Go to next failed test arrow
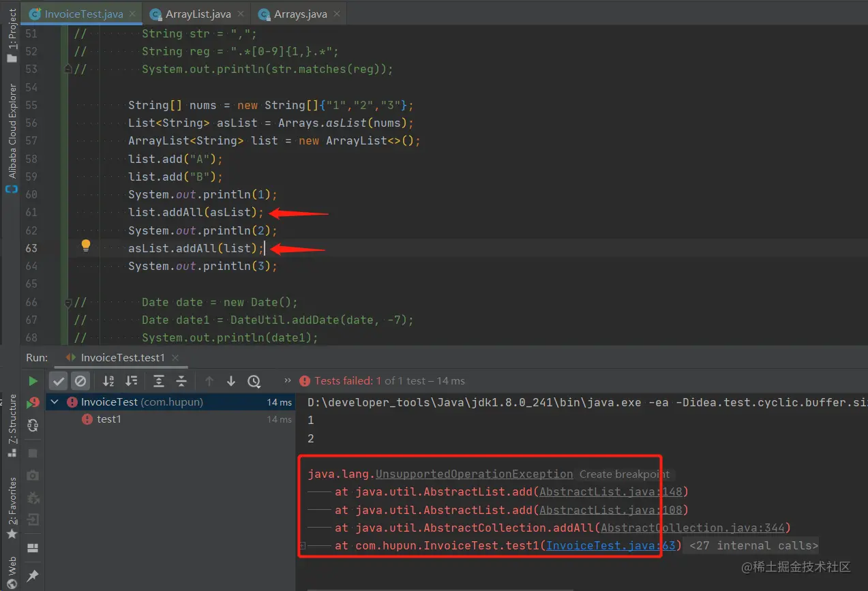Viewport: 868px width, 591px height. click(x=231, y=381)
